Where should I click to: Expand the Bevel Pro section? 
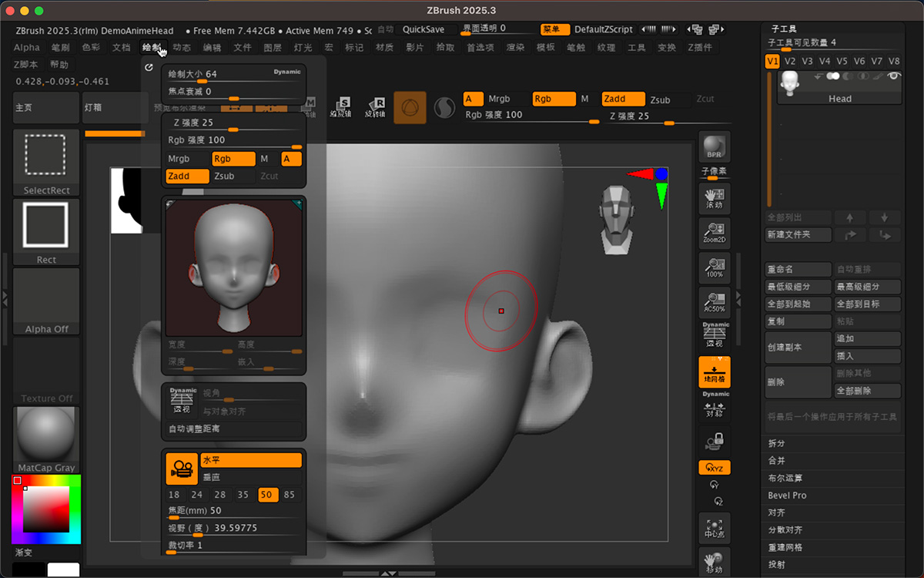coord(787,496)
